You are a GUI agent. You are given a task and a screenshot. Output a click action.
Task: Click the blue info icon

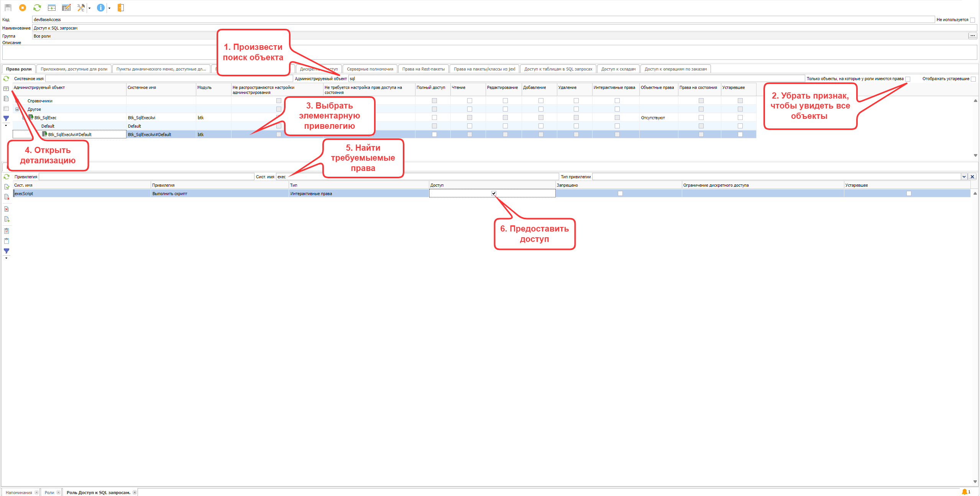(100, 8)
